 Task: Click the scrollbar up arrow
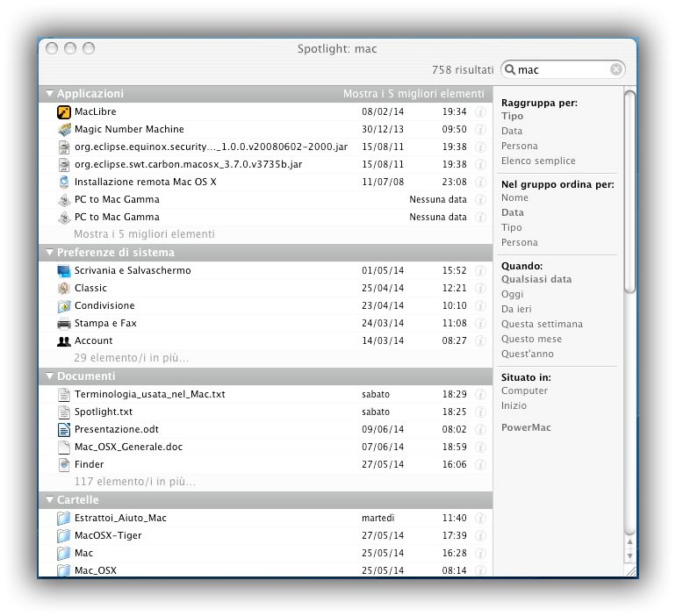click(x=629, y=542)
